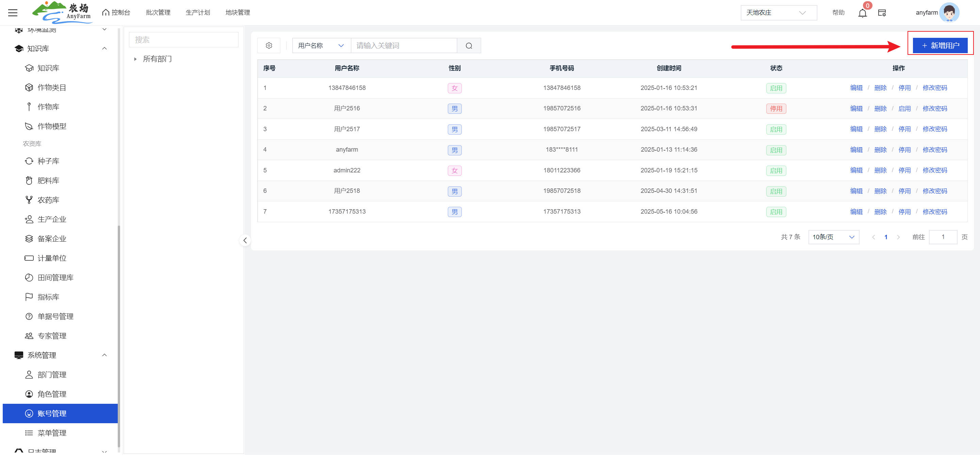The height and width of the screenshot is (460, 980).
Task: Open the 用户名称 search field dropdown
Action: point(321,46)
